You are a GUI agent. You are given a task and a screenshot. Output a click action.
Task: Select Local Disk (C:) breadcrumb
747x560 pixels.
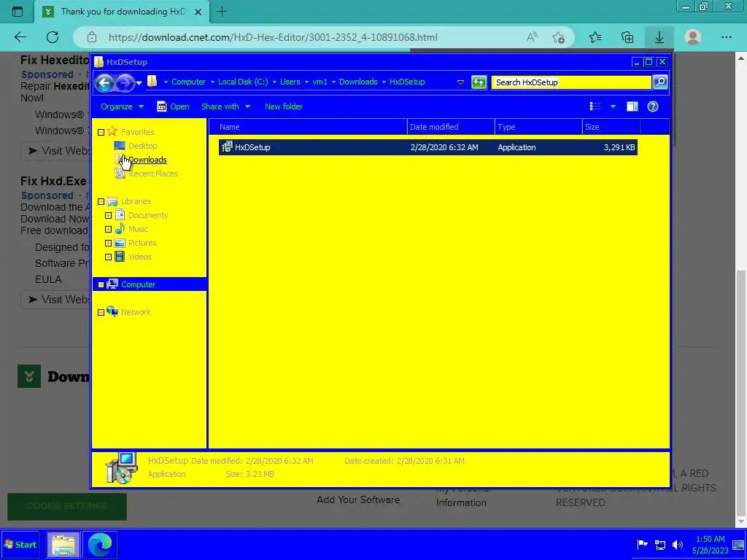(x=243, y=82)
